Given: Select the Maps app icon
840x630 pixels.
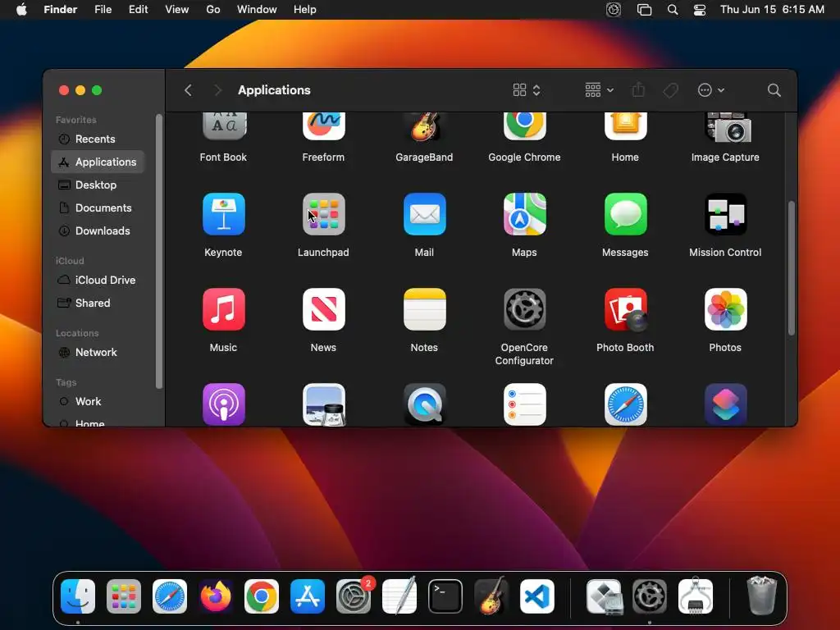Looking at the screenshot, I should click(524, 214).
